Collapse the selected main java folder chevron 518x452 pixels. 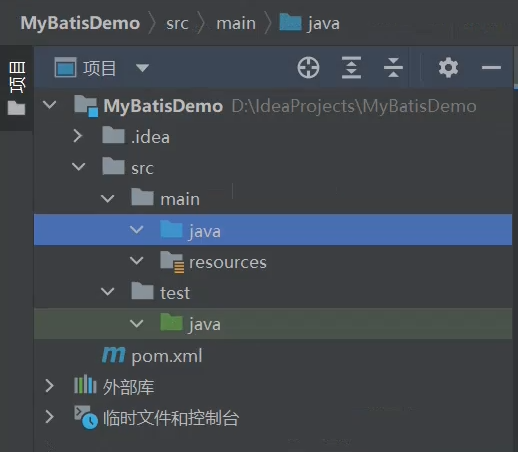click(x=137, y=229)
